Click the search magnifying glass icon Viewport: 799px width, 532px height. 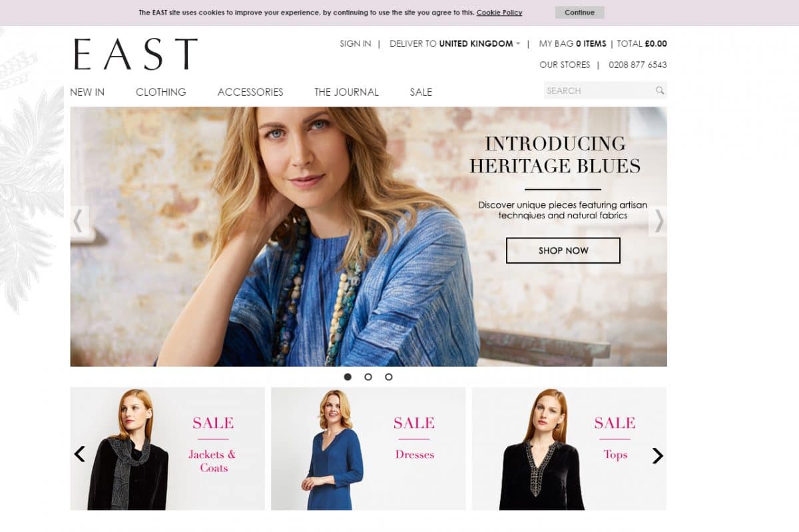point(659,91)
